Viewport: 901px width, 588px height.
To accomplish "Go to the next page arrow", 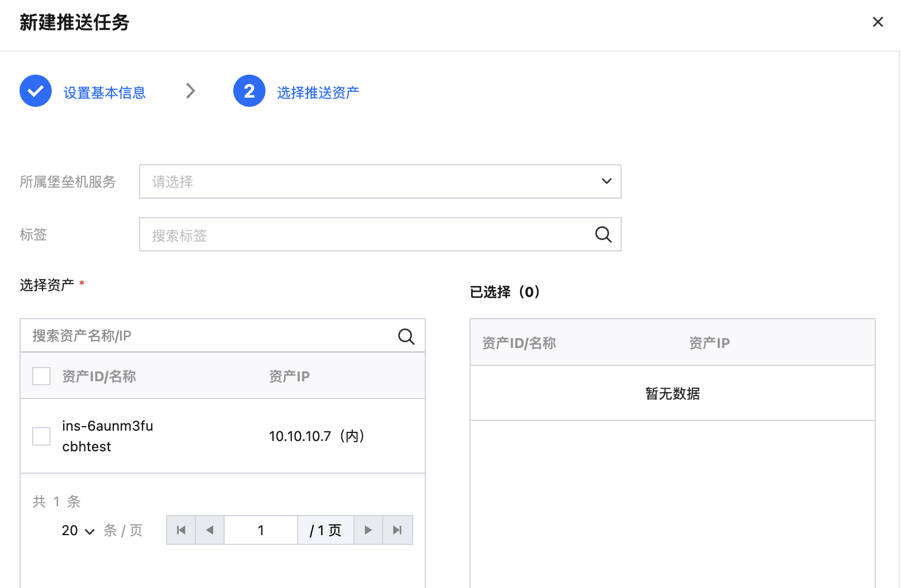I will pyautogui.click(x=368, y=530).
